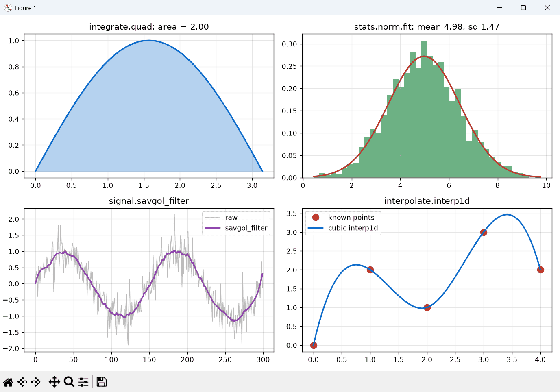
Task: Open the Configure subplots sliders icon
Action: (83, 382)
